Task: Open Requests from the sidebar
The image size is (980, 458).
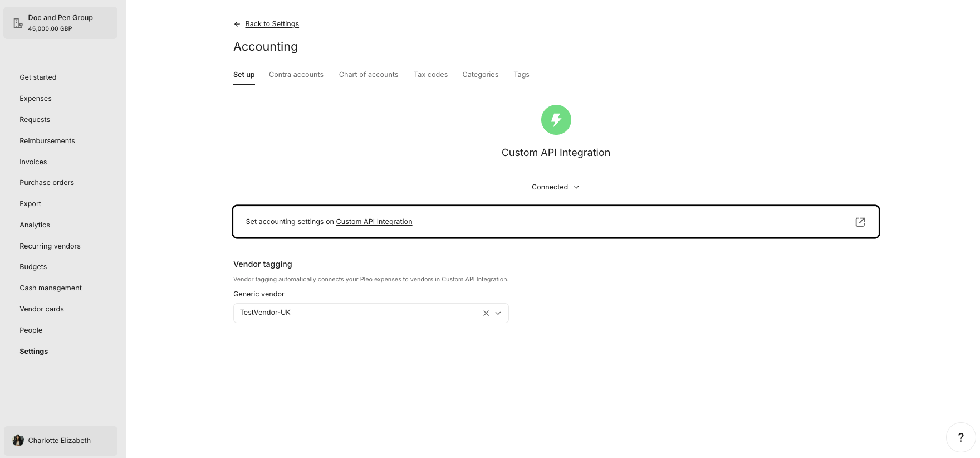Action: pos(35,120)
